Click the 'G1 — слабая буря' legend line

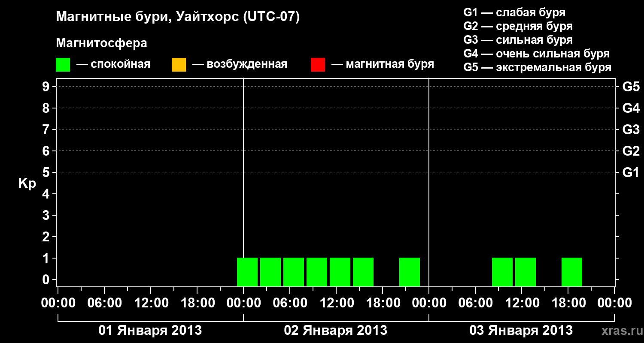tap(514, 12)
